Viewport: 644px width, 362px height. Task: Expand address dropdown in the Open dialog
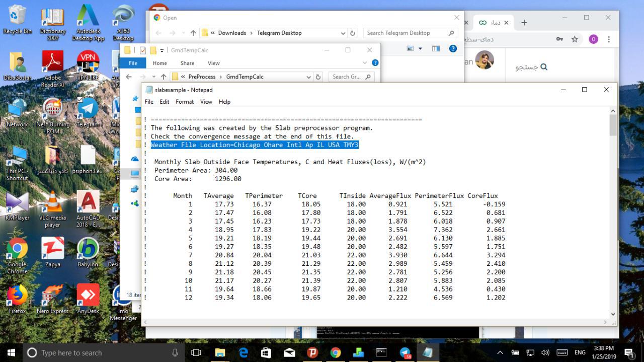343,33
